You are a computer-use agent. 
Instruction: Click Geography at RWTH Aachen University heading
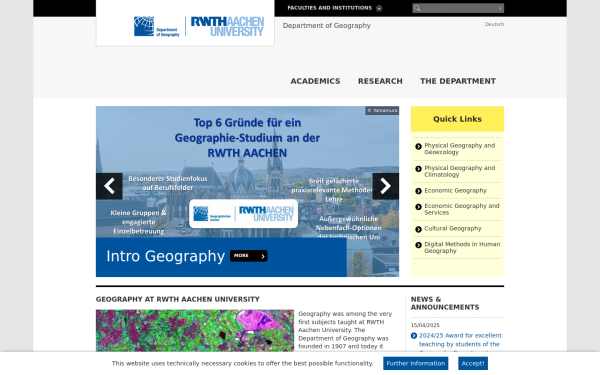(178, 299)
